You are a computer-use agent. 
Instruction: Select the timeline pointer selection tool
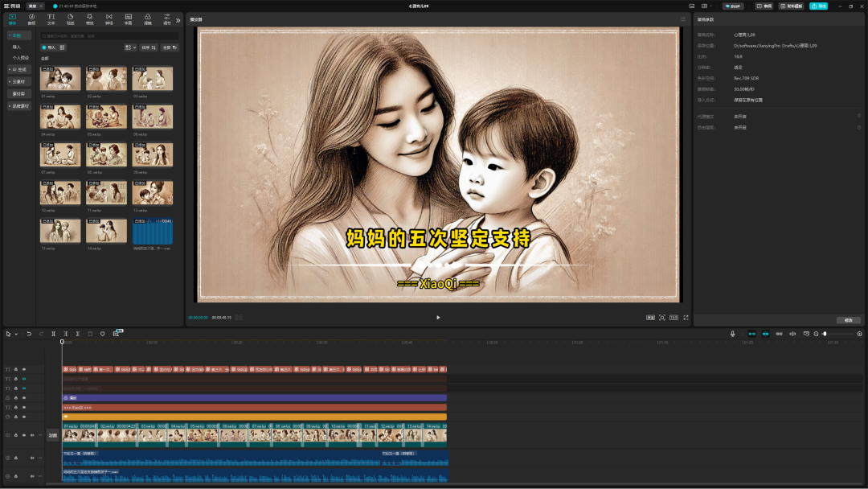point(8,334)
